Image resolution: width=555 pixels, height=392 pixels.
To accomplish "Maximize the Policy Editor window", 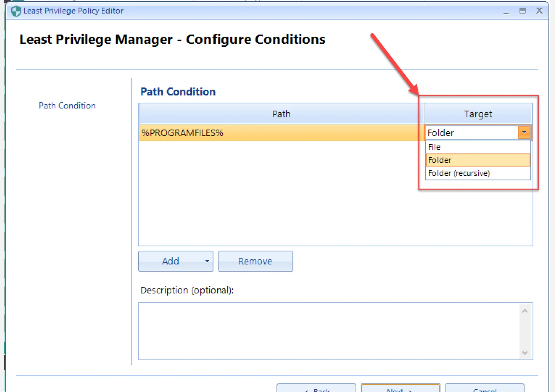I will click(522, 11).
